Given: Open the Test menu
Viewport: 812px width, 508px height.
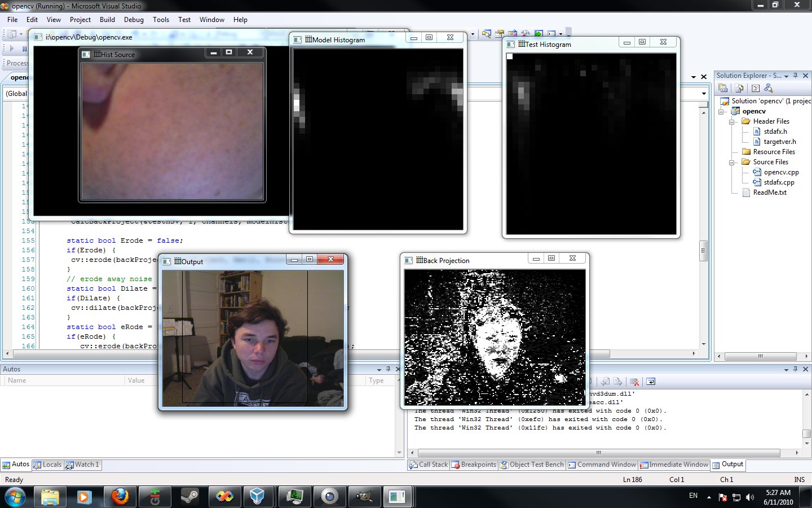Looking at the screenshot, I should coord(184,19).
